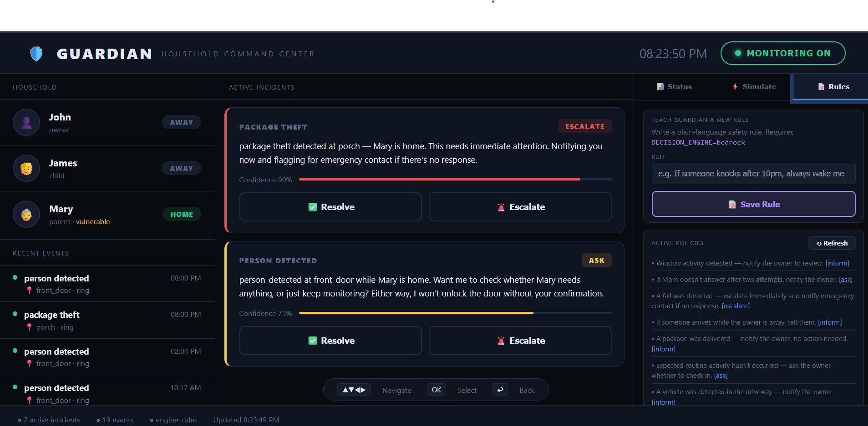The height and width of the screenshot is (426, 868).
Task: Click the Guardian shield logo icon
Action: click(36, 54)
